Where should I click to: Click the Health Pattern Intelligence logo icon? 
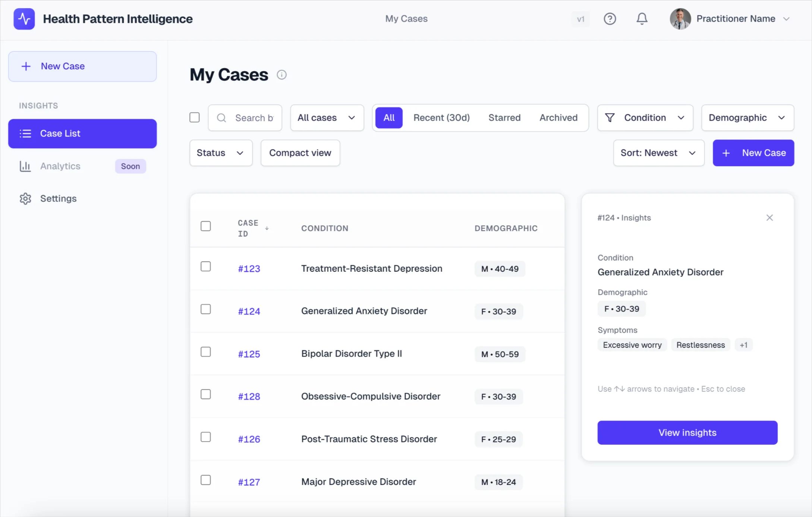click(23, 19)
